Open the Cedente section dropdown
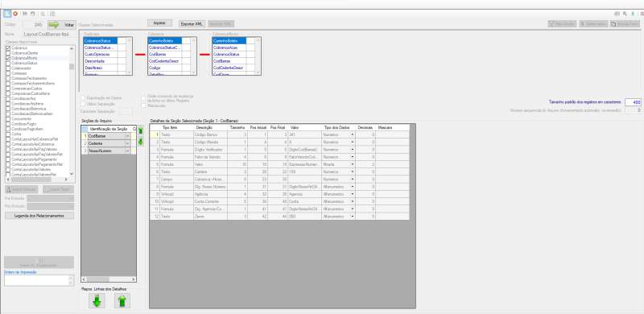 point(127,143)
